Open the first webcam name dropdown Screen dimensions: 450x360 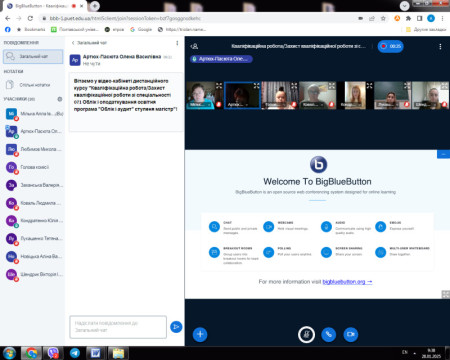pos(200,105)
